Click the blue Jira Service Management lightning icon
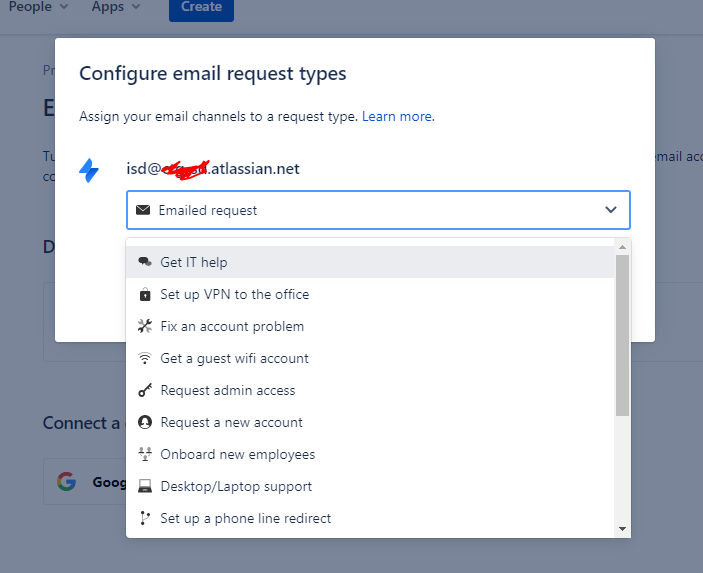Image resolution: width=703 pixels, height=573 pixels. (x=89, y=170)
